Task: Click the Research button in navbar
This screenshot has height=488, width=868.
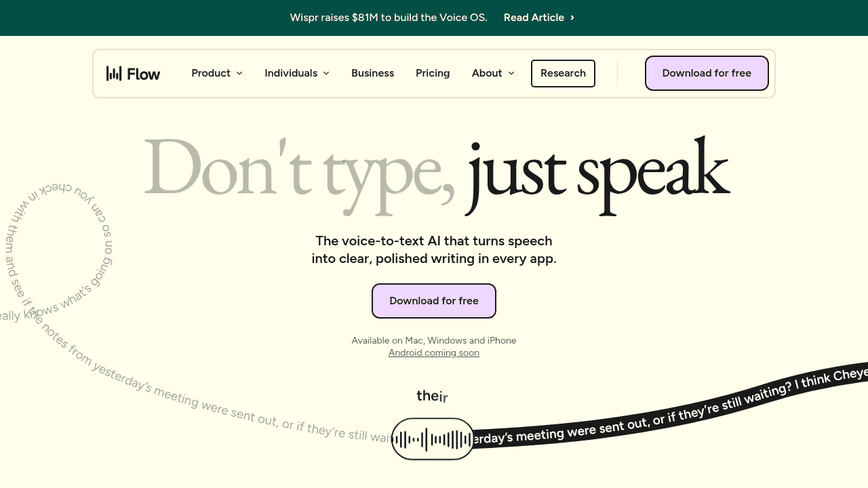Action: [x=563, y=73]
